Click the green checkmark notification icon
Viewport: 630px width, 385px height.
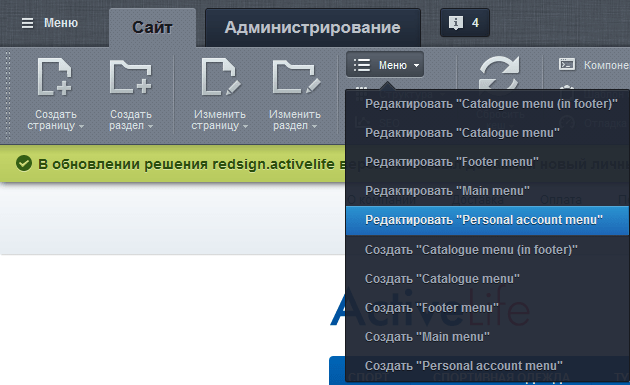point(24,164)
